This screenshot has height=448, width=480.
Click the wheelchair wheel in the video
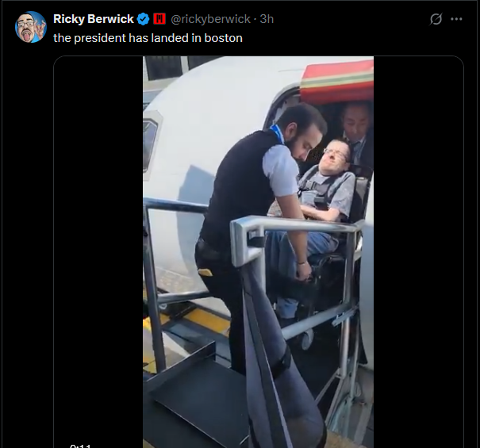(x=307, y=338)
